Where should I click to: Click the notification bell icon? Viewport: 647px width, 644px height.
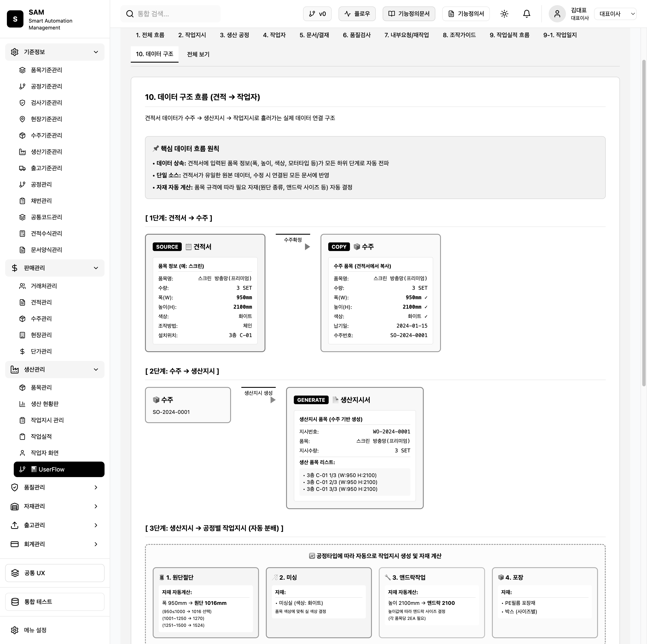(x=527, y=14)
